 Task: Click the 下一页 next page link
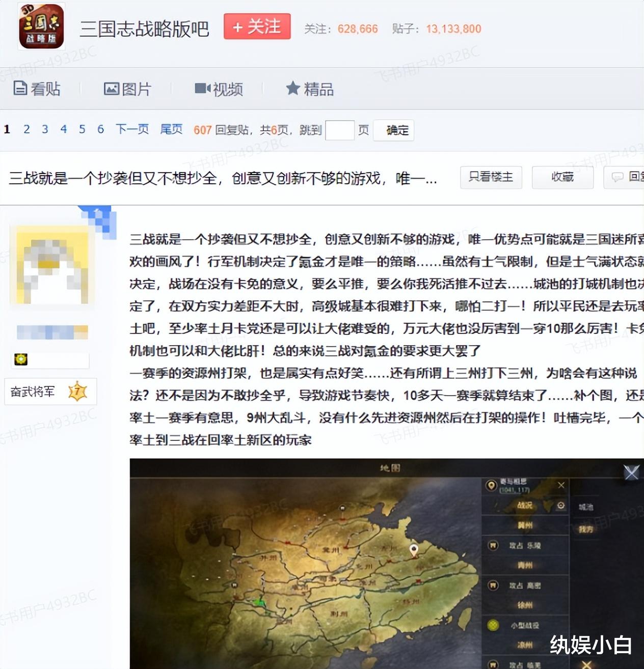click(x=132, y=129)
